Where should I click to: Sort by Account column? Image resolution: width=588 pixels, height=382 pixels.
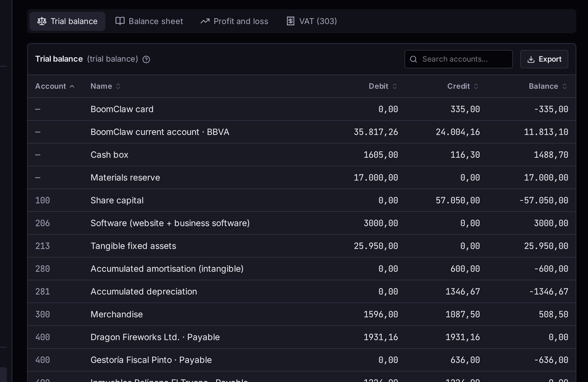(55, 86)
